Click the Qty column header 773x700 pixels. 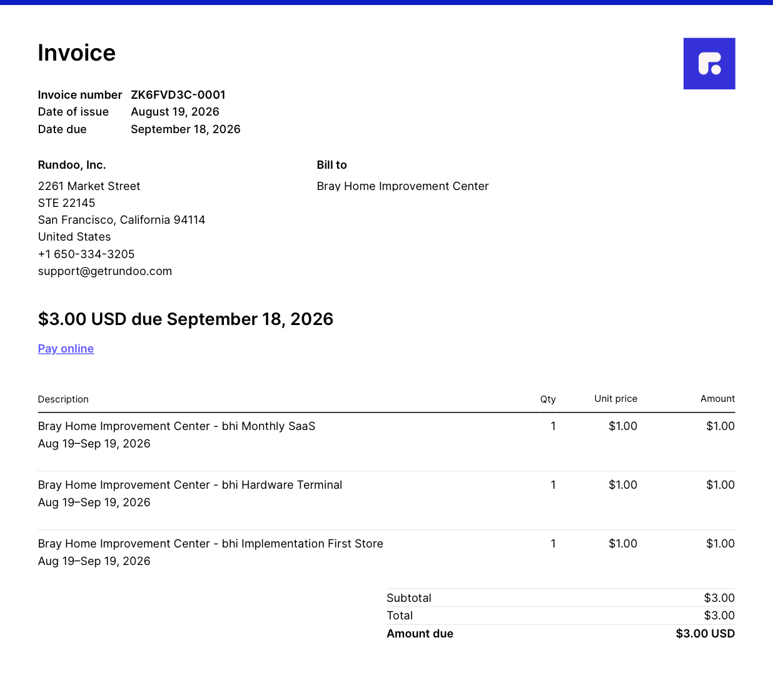pyautogui.click(x=548, y=399)
